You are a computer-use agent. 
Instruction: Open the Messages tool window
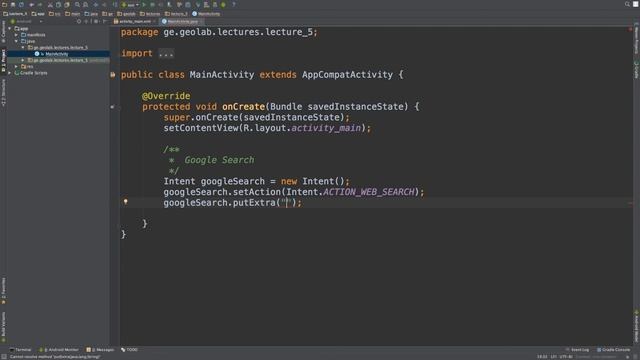(100, 350)
